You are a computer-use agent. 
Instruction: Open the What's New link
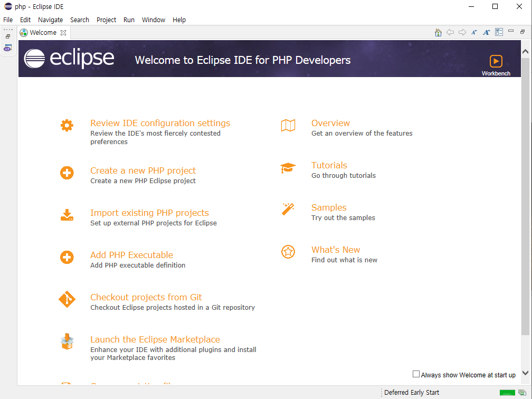click(336, 250)
